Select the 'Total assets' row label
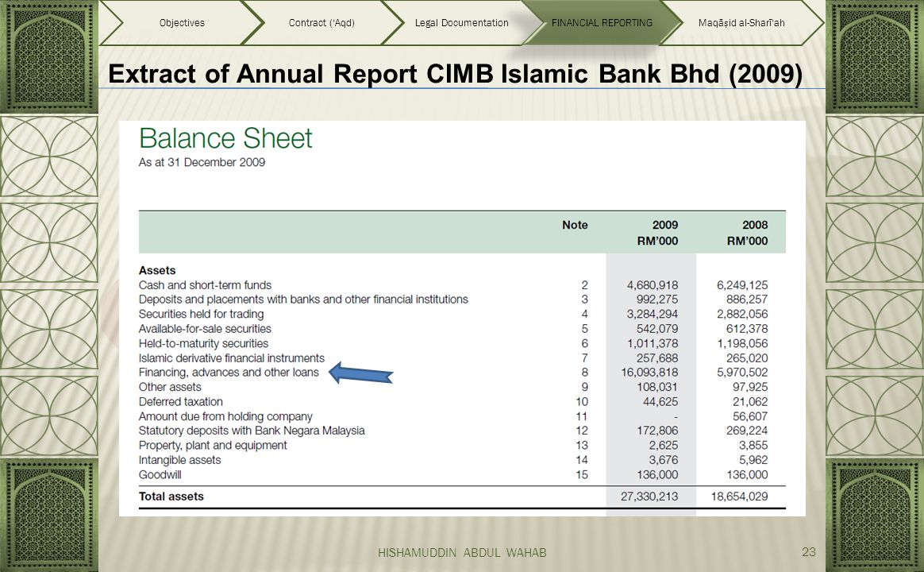Image resolution: width=924 pixels, height=572 pixels. (171, 497)
